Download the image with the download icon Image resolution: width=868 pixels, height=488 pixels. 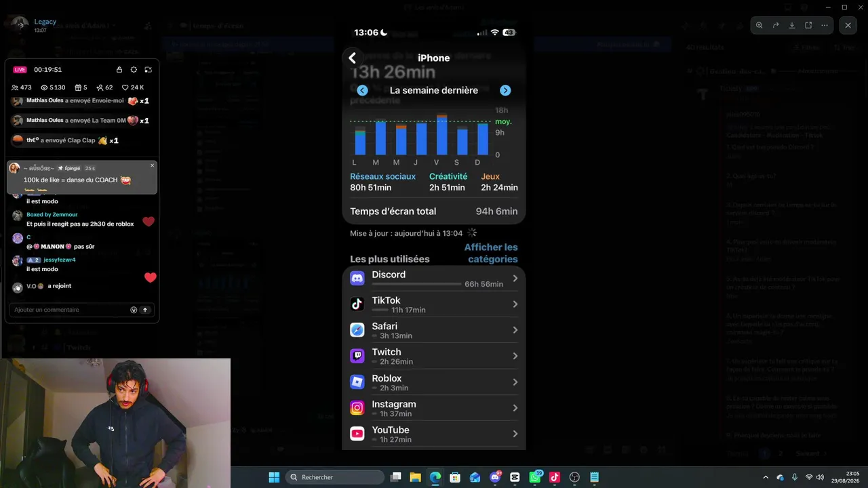(792, 25)
